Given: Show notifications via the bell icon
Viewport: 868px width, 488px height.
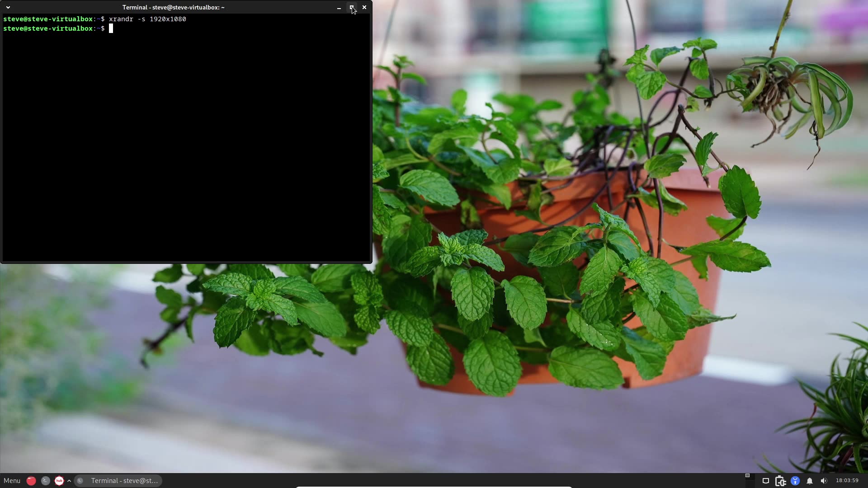Looking at the screenshot, I should click(810, 481).
